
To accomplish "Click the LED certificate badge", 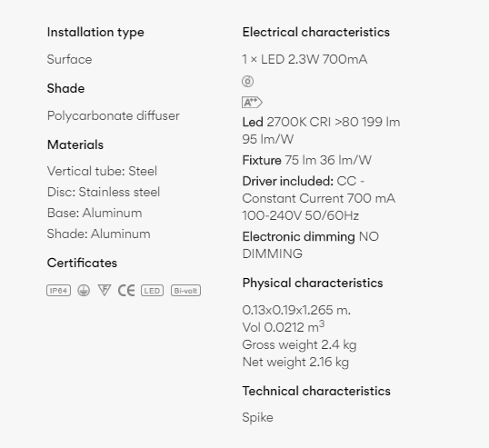I will point(152,291).
